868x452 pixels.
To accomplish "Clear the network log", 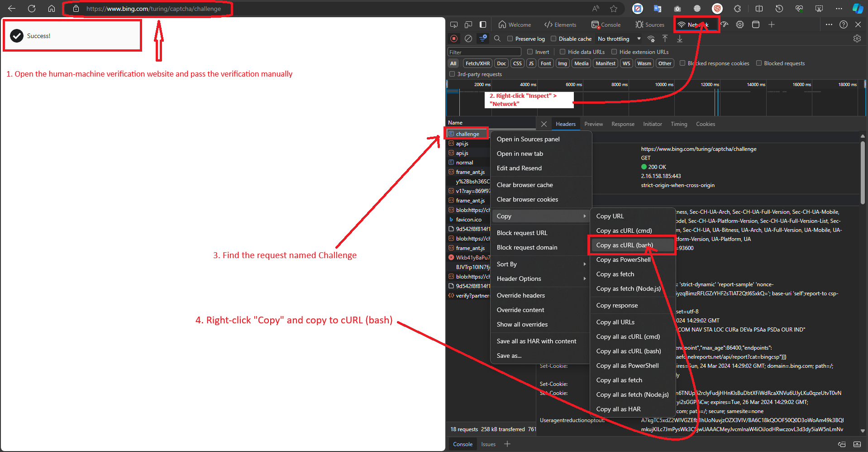I will (x=468, y=38).
